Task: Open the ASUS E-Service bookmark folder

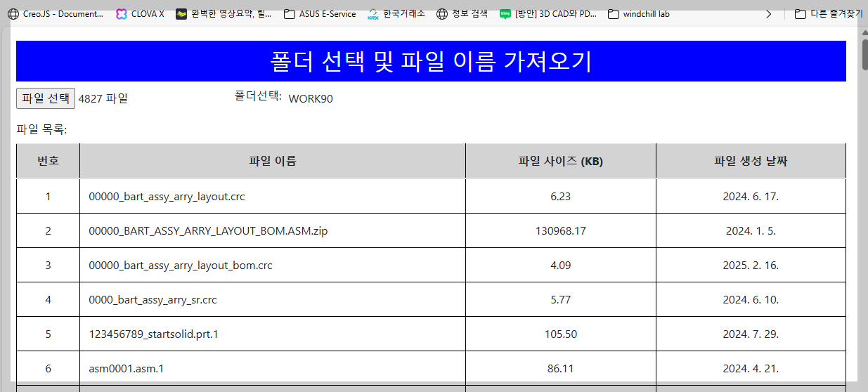Action: click(x=320, y=14)
